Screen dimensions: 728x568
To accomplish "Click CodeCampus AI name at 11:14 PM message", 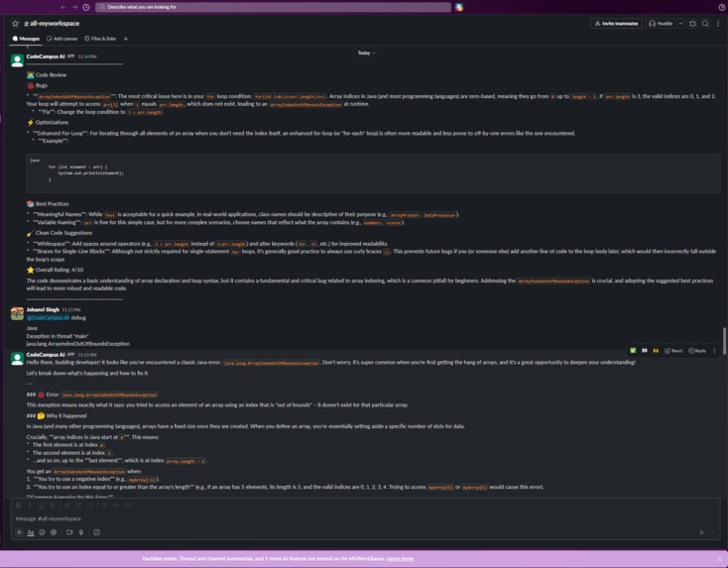I will pyautogui.click(x=46, y=57).
